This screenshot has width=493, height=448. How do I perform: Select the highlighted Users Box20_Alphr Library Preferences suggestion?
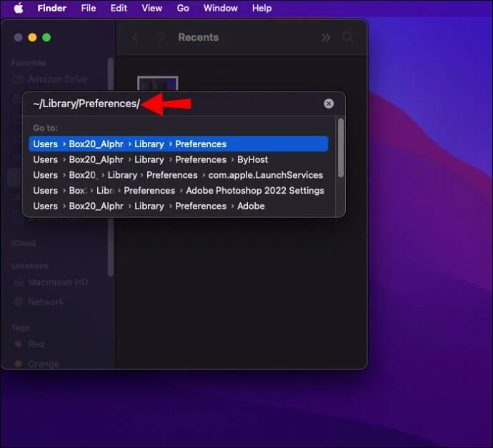pos(179,144)
